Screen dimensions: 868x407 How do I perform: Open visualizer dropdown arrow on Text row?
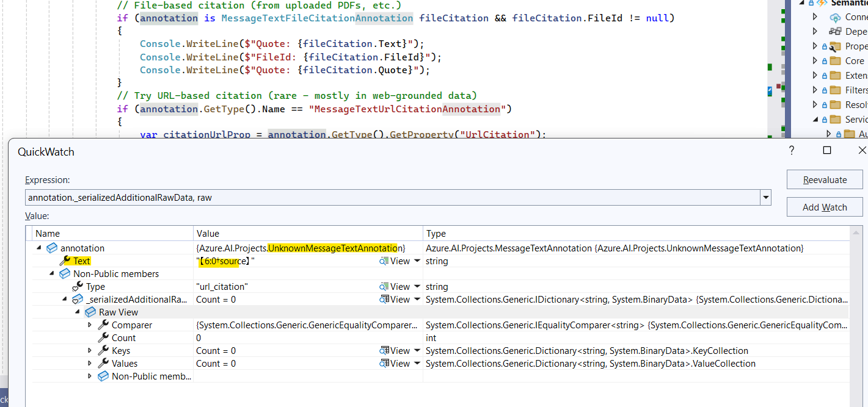click(x=417, y=261)
